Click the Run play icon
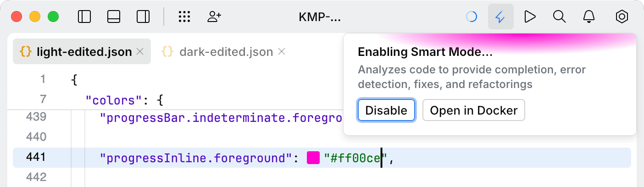Image resolution: width=644 pixels, height=187 pixels. pyautogui.click(x=530, y=17)
